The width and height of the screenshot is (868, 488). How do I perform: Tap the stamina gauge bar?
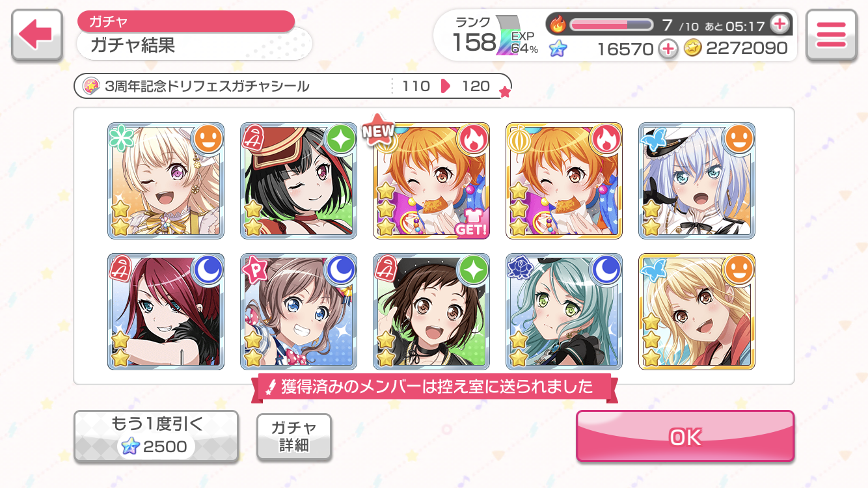(x=611, y=25)
